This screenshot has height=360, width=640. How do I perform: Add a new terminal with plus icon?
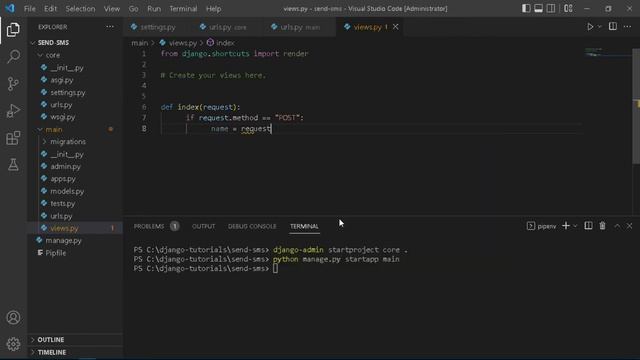[x=566, y=226]
